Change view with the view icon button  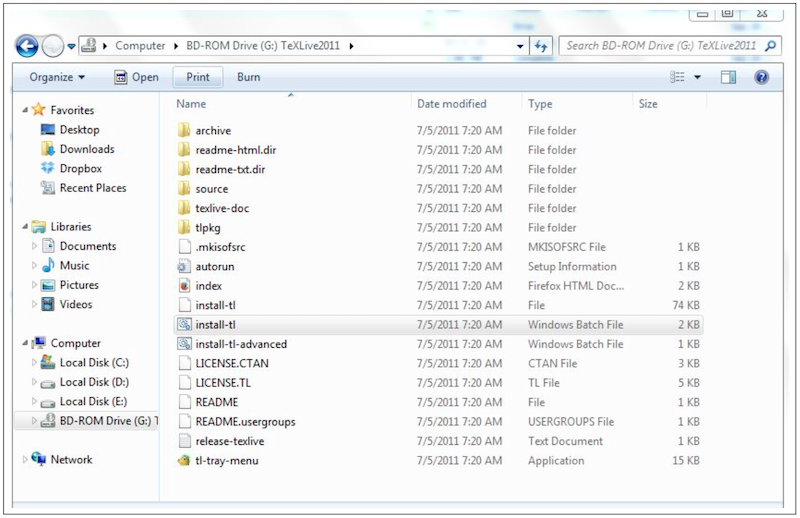(677, 77)
